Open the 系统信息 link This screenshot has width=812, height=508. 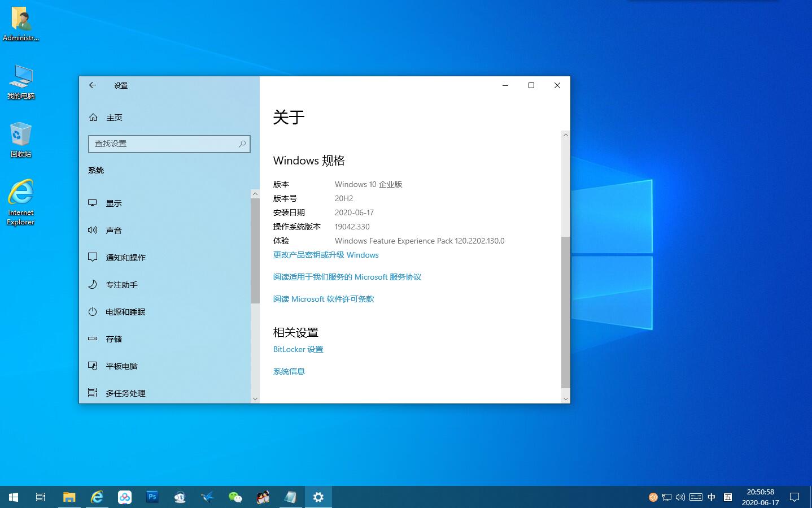pyautogui.click(x=289, y=371)
